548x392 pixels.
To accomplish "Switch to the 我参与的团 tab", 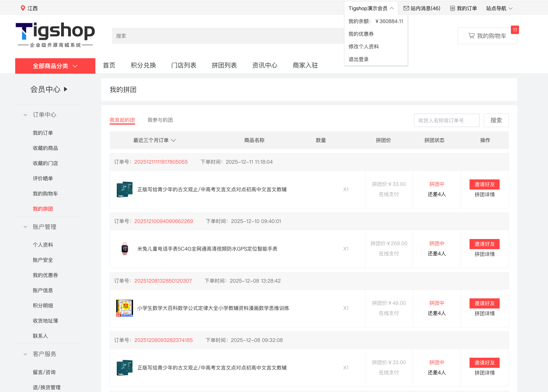I will [160, 120].
